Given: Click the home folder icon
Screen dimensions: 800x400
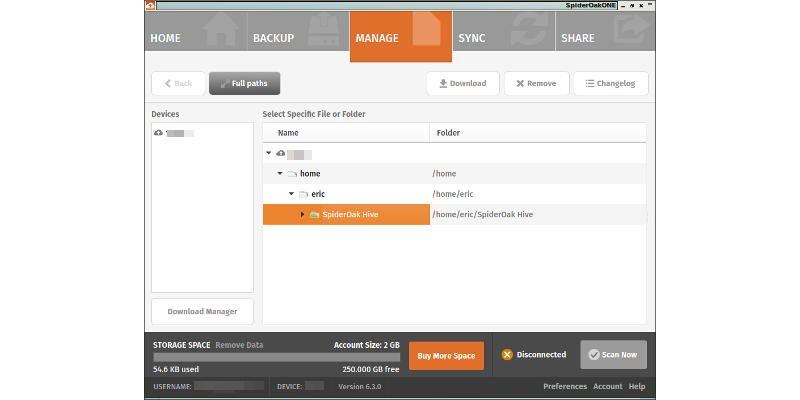Looking at the screenshot, I should [292, 174].
